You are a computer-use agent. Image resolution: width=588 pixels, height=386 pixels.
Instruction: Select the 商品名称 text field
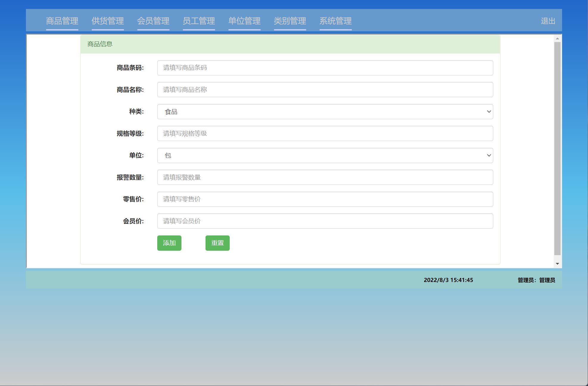coord(325,89)
